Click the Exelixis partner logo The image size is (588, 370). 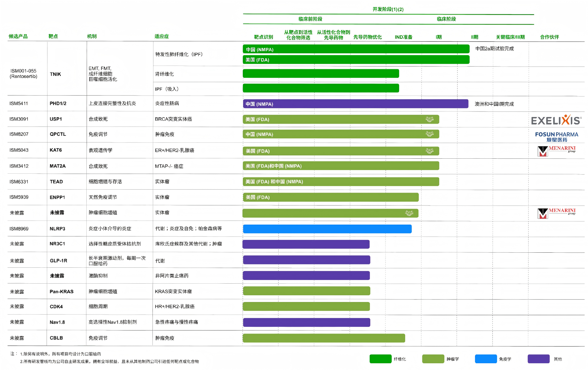pyautogui.click(x=556, y=120)
